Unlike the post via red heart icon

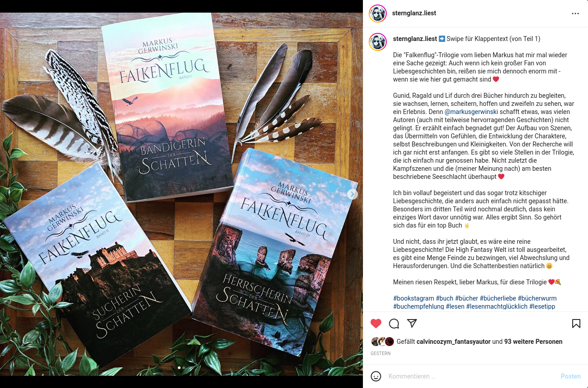376,324
